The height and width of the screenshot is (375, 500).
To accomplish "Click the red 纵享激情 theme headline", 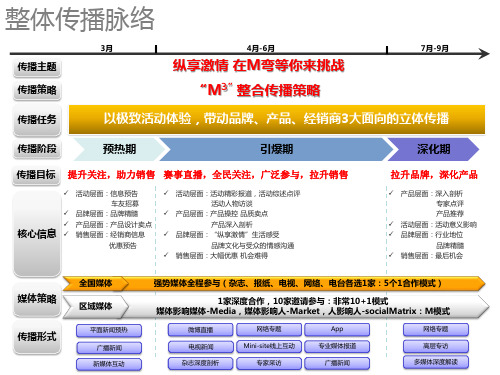I will (x=258, y=65).
